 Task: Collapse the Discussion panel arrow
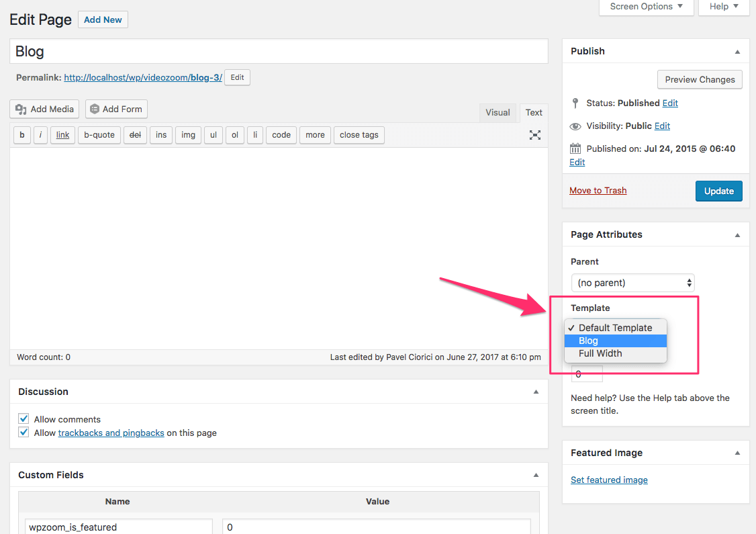coord(536,392)
